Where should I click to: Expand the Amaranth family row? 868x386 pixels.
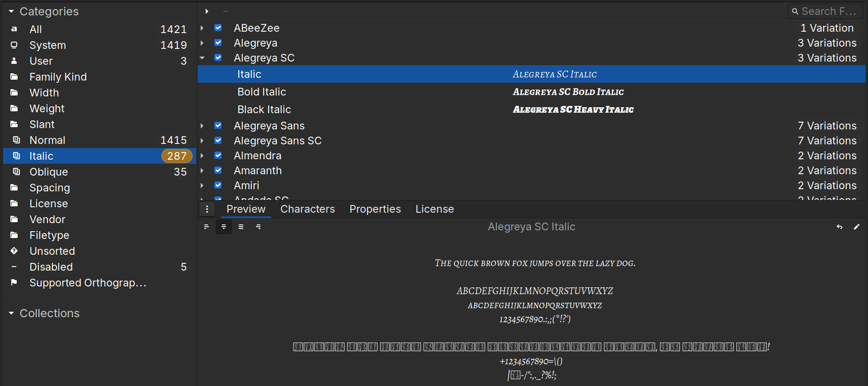pos(202,171)
